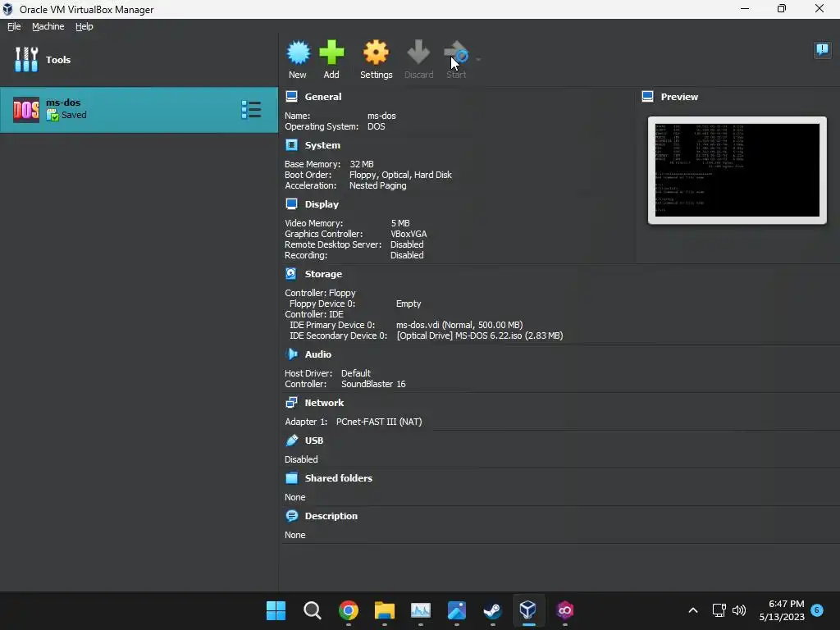Open Windows taskbar search
This screenshot has width=840, height=630.
point(312,610)
